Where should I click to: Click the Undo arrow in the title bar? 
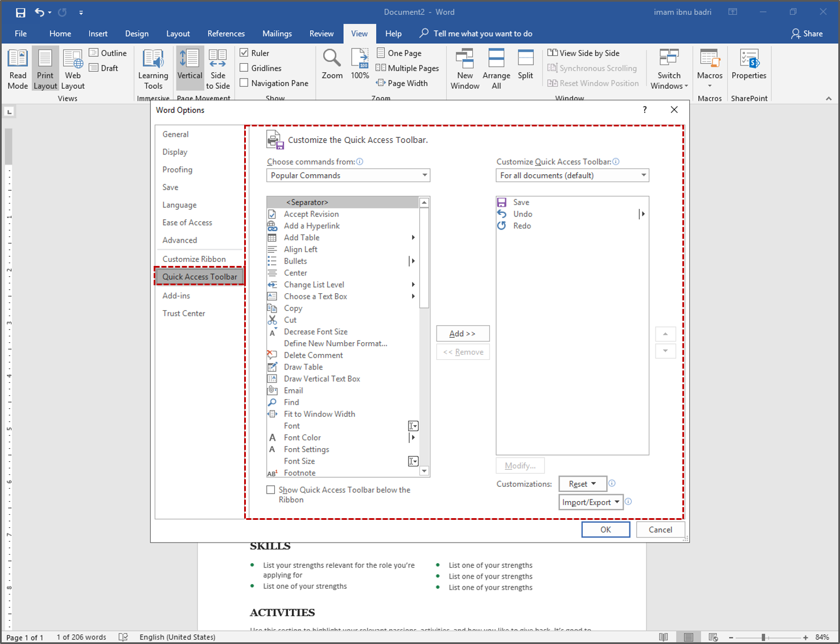(x=39, y=12)
